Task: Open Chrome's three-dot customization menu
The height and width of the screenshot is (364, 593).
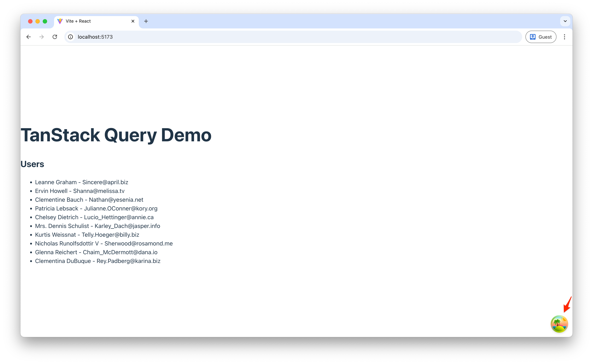Action: 565,37
